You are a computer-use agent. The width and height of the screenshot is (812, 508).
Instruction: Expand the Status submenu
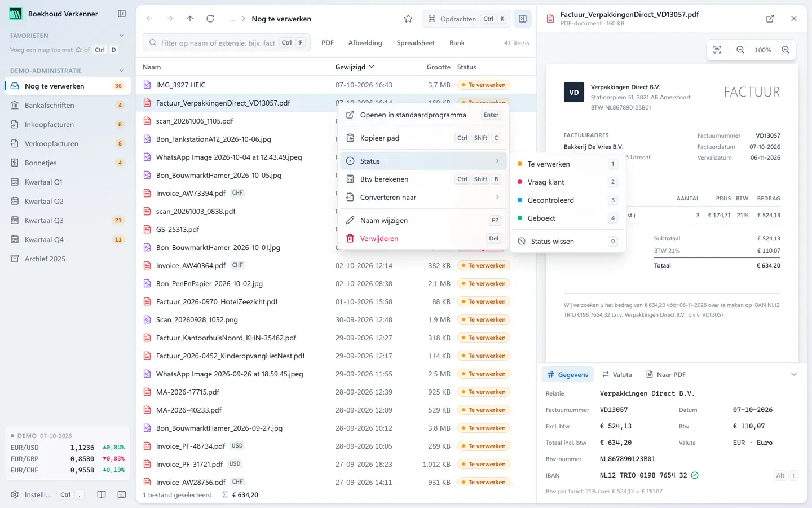[423, 161]
